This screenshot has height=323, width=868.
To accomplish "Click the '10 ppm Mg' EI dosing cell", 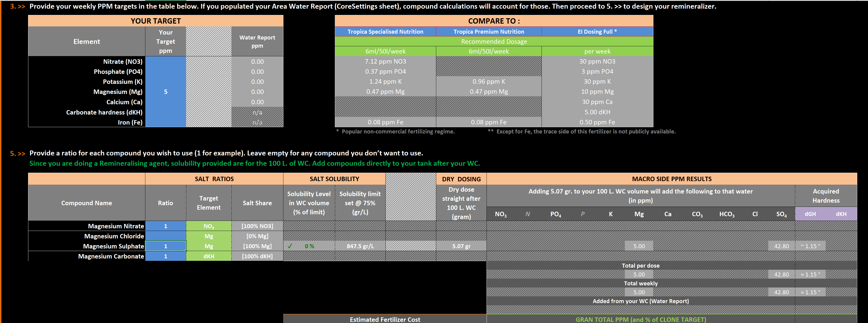I will coord(597,92).
